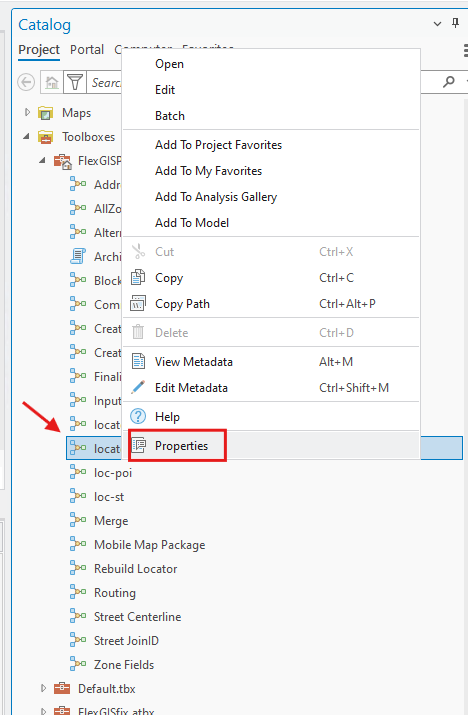Click the Copy Path icon
The height and width of the screenshot is (715, 468).
(138, 303)
